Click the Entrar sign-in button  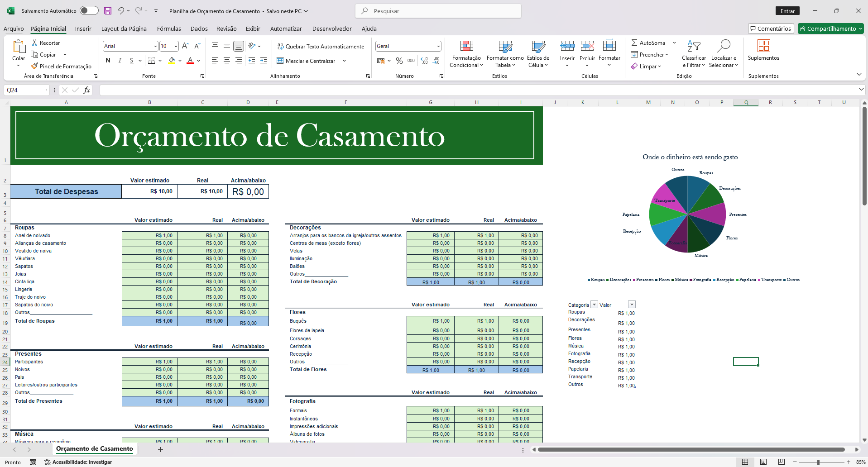787,11
